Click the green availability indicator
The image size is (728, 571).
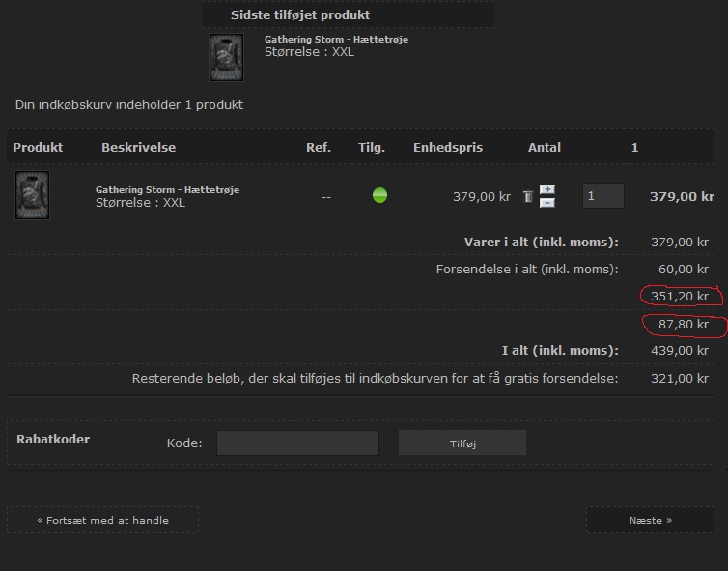(379, 195)
